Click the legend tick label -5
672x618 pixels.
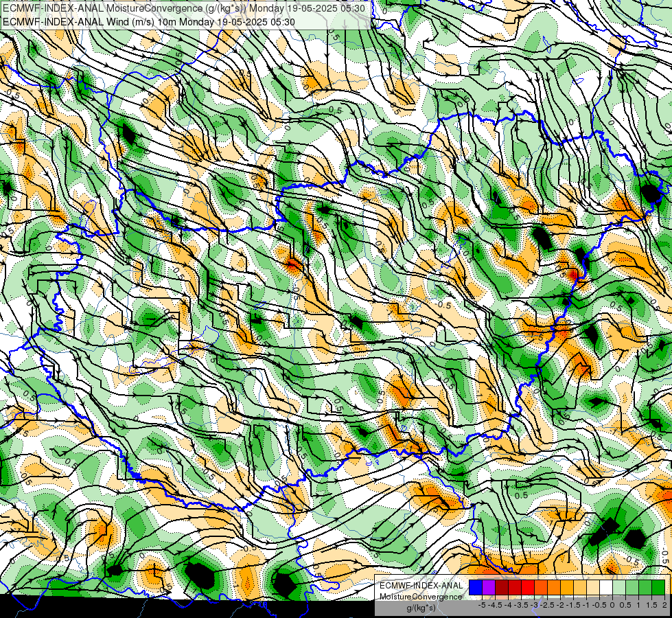tap(482, 605)
